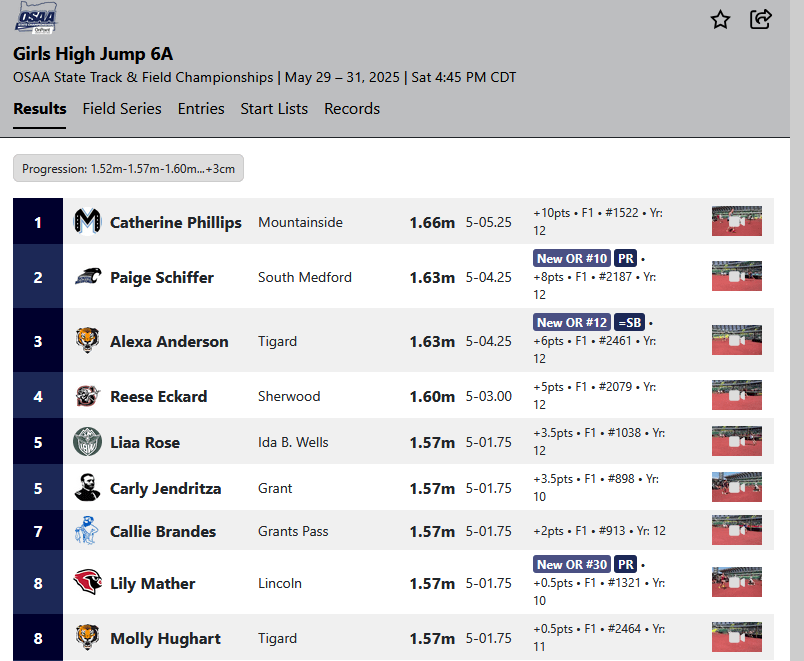Click the OSAA logo
This screenshot has width=804, height=661.
pos(36,19)
